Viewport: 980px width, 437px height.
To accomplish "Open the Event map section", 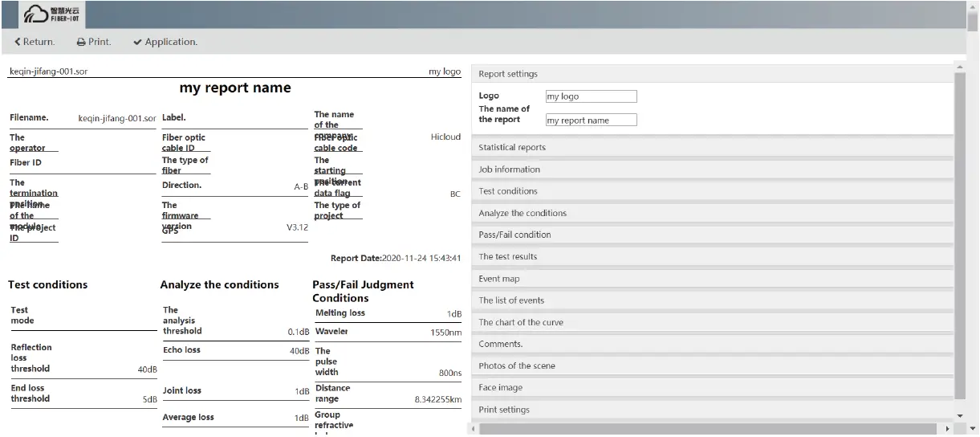I will (499, 279).
